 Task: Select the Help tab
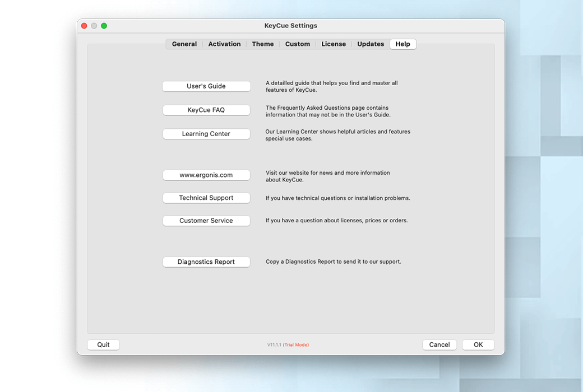402,44
